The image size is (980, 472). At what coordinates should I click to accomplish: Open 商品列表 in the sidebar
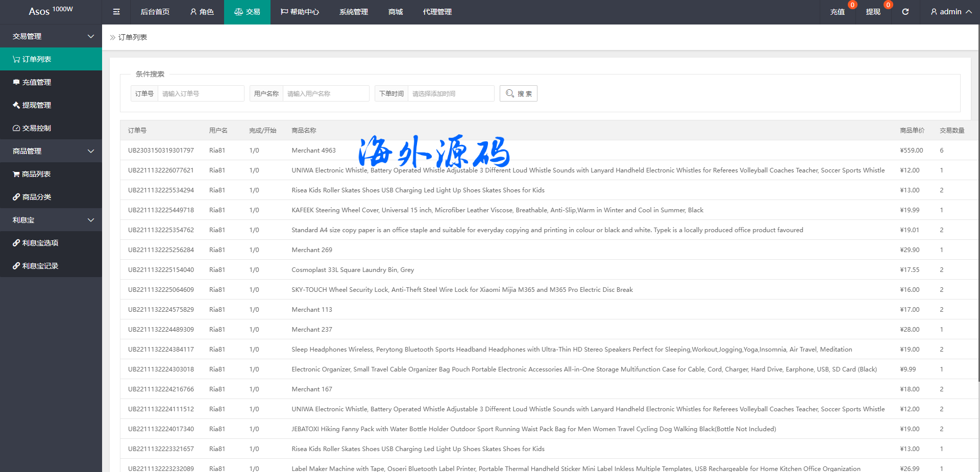(x=36, y=174)
